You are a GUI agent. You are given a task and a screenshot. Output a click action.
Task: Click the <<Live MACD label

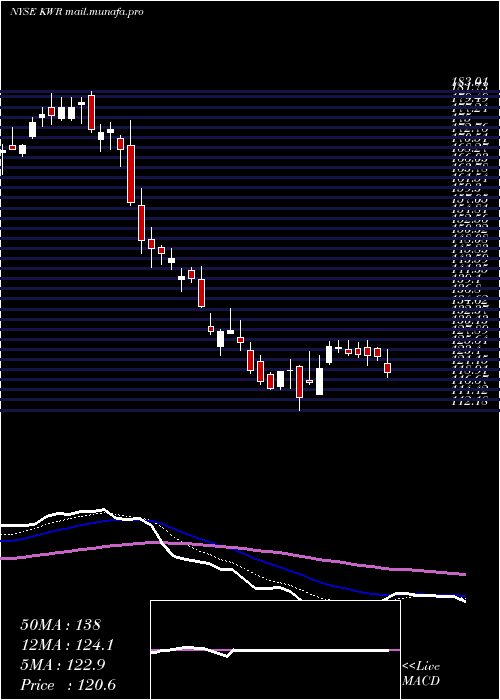[x=421, y=674]
